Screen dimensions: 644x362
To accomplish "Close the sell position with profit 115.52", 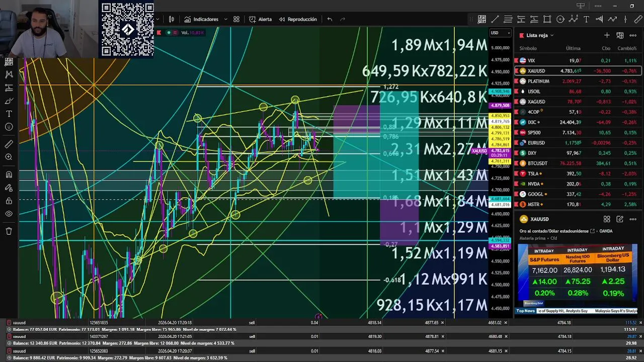I will (x=641, y=323).
